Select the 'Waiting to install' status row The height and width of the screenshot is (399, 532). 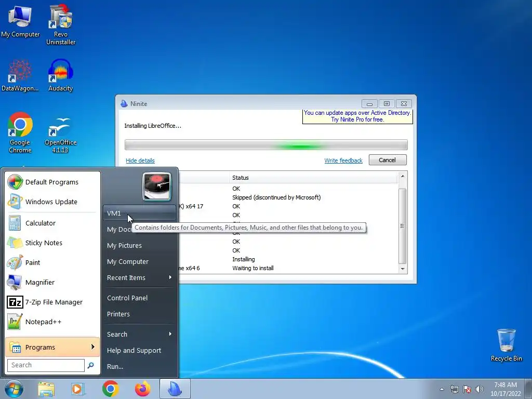tap(253, 268)
